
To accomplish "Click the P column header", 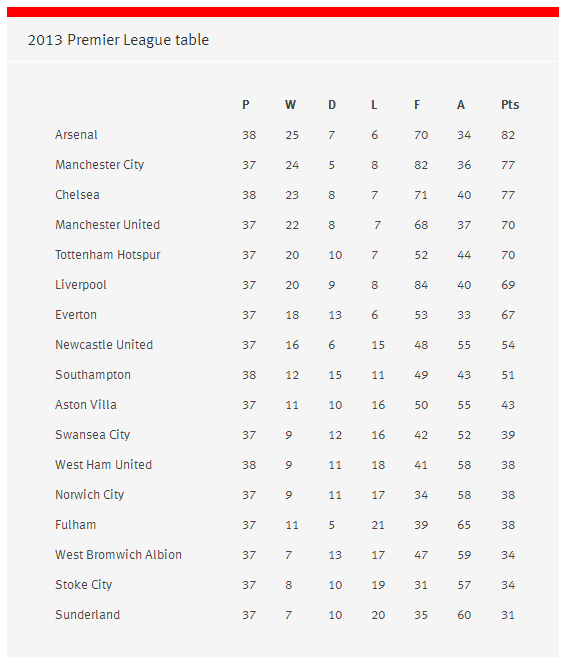I will coord(246,105).
